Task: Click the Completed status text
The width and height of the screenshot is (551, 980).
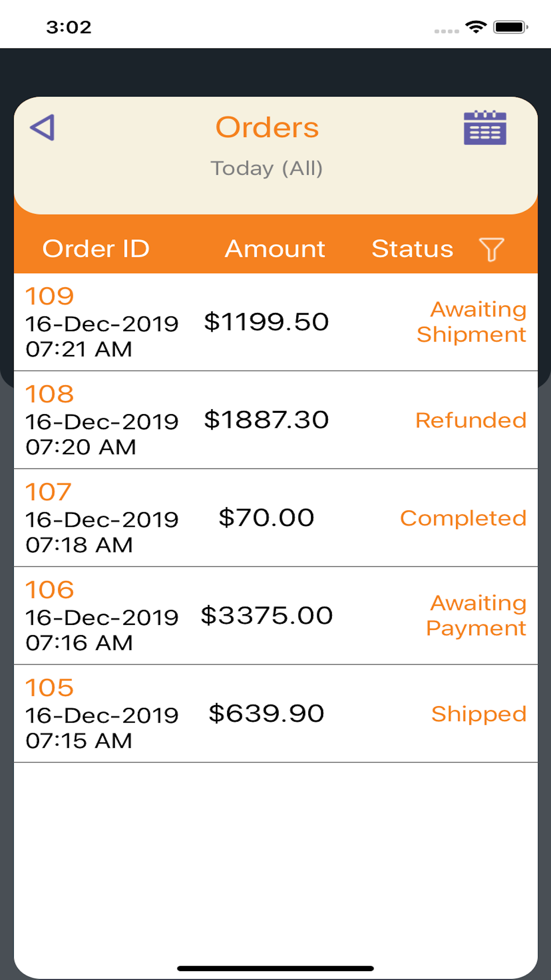Action: pos(463,518)
